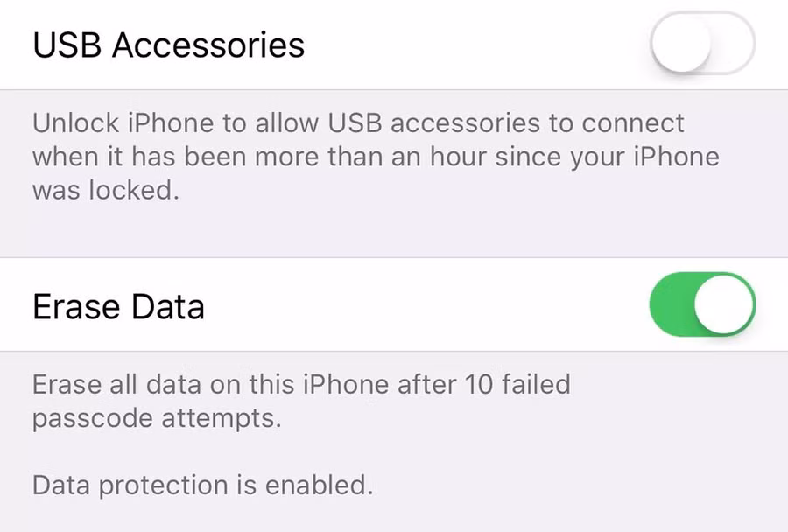
Task: Enable the USB Accessories switch
Action: click(702, 43)
